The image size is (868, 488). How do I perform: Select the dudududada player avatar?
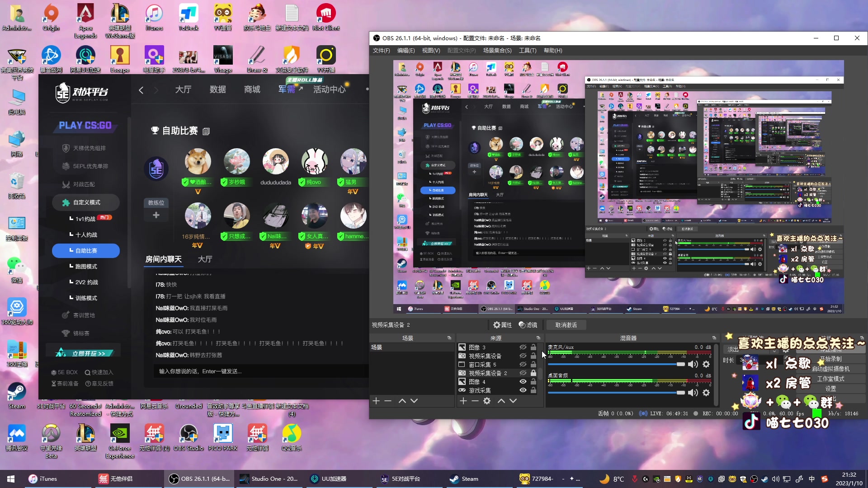tap(275, 162)
